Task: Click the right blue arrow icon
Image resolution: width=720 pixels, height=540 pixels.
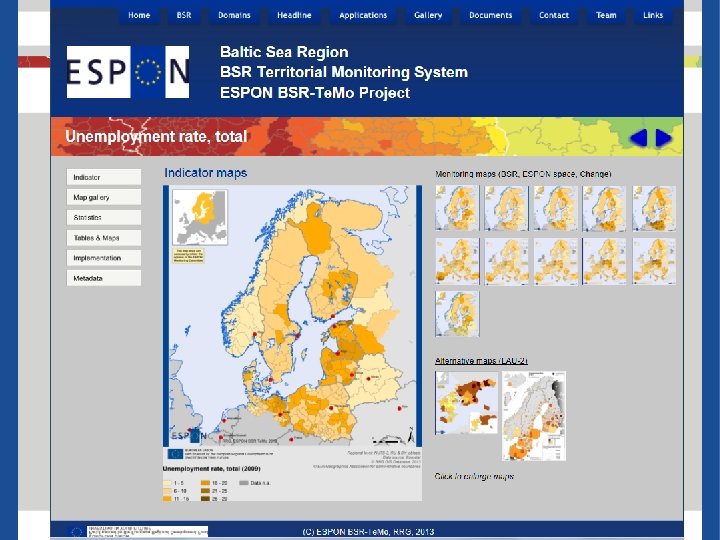Action: (x=664, y=138)
